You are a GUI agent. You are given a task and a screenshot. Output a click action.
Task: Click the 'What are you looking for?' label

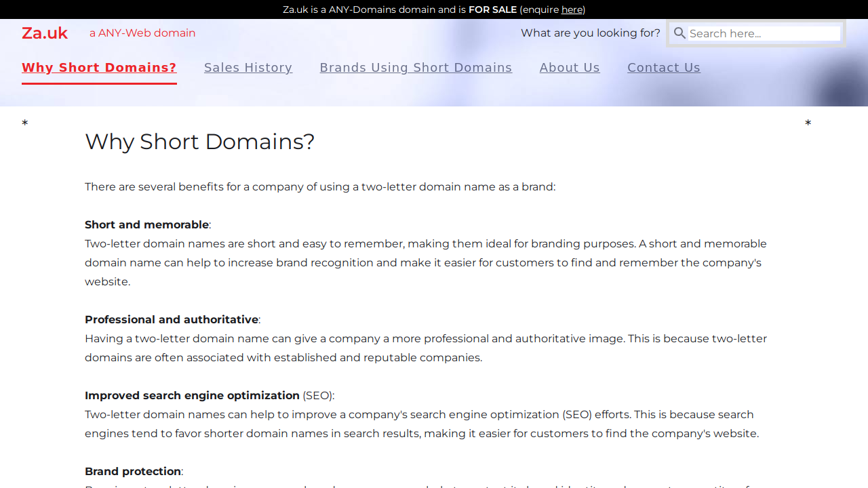click(590, 33)
